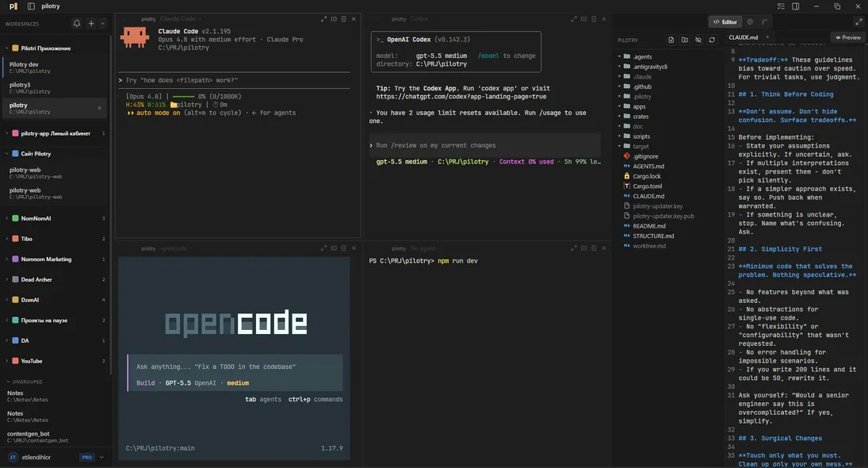The image size is (868, 468).
Task: Collapse the UNGROUPED section
Action: [8, 382]
